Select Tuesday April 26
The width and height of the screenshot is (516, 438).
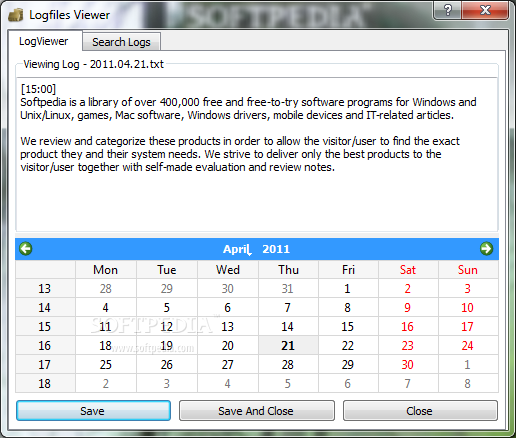point(167,364)
